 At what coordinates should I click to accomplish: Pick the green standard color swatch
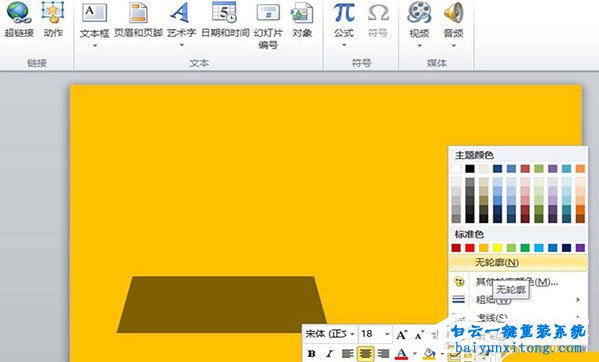[525, 248]
